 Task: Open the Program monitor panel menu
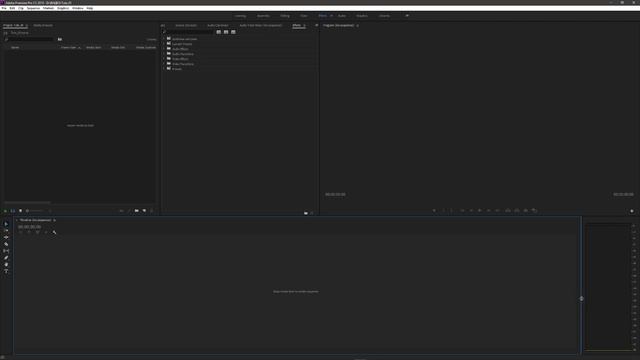coord(358,25)
